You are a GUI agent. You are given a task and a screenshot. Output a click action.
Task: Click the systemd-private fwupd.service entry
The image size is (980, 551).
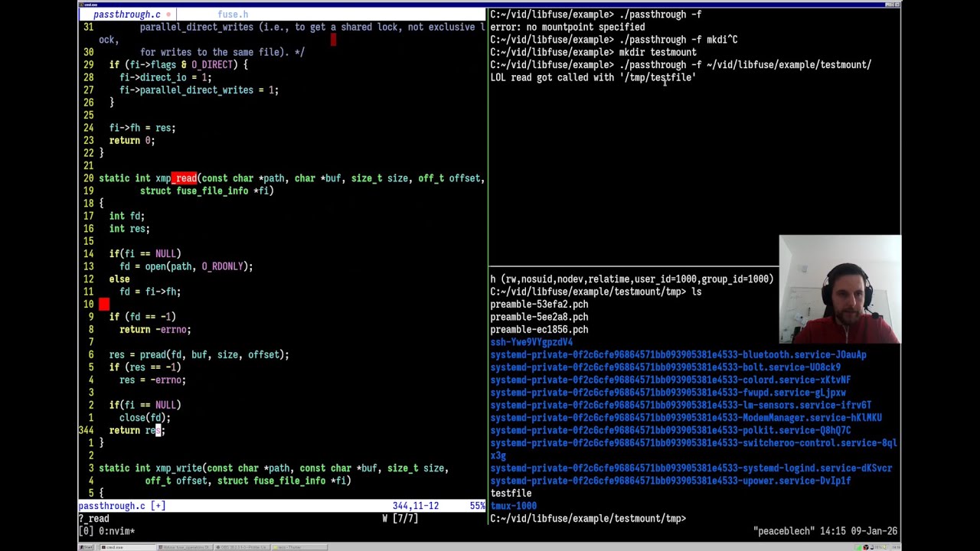(x=668, y=393)
